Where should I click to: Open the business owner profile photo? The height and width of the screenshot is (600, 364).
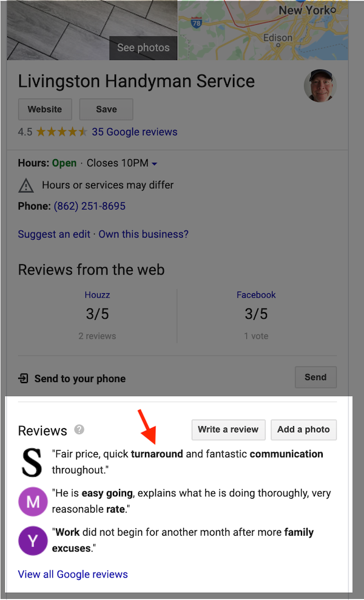[x=319, y=85]
